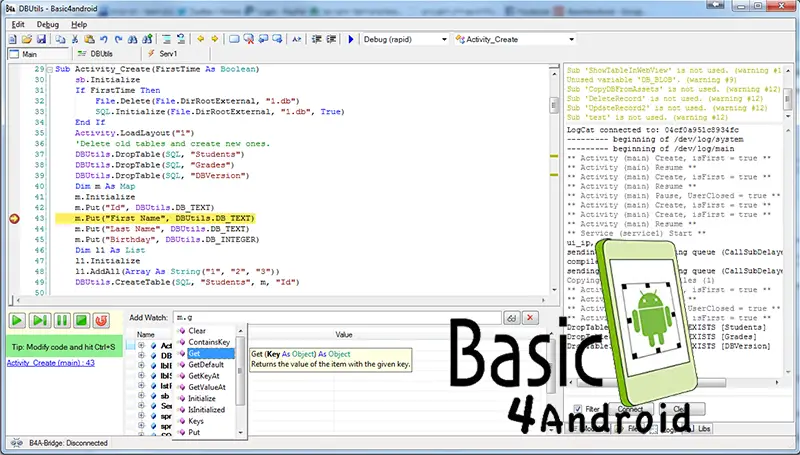This screenshot has height=455, width=800.
Task: Click the Open file folder icon
Action: click(25, 40)
